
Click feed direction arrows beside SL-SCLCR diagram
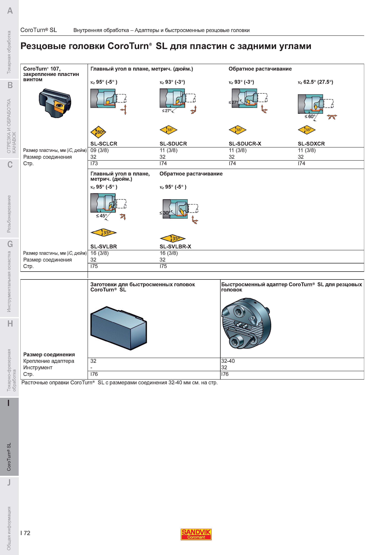click(x=123, y=110)
